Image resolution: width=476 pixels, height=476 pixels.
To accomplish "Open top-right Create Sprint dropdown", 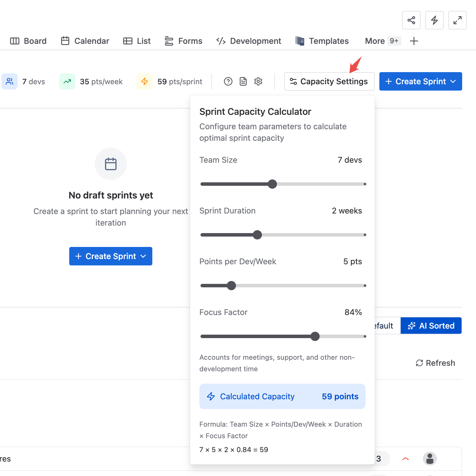I will point(421,81).
